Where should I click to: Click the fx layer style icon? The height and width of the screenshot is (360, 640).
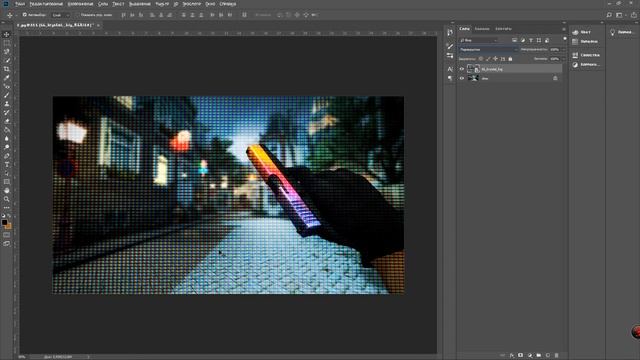(x=511, y=356)
